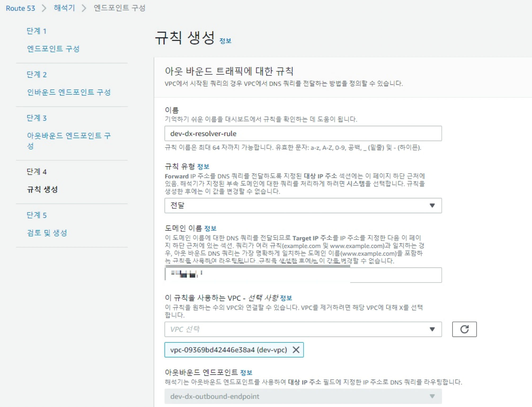The width and height of the screenshot is (532, 407).
Task: Go to step 3 아웃바운드 엔드포인트 구성
Action: point(69,136)
